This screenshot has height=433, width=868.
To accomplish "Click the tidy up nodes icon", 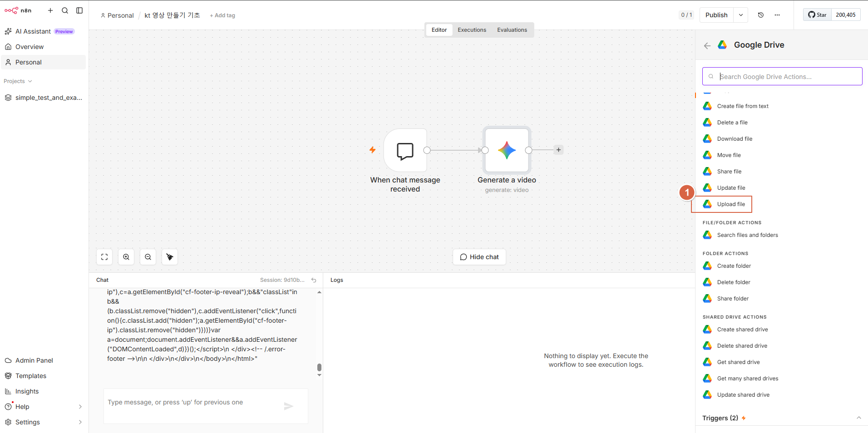I will [170, 257].
